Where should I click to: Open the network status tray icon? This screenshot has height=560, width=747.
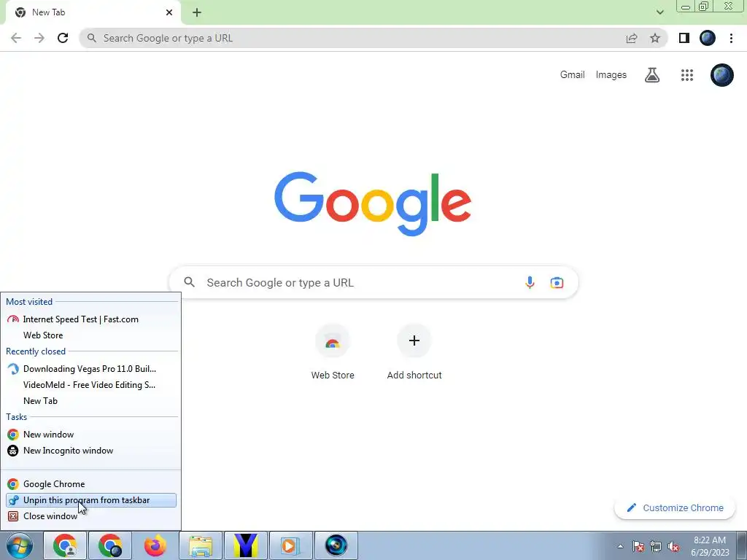pyautogui.click(x=656, y=546)
